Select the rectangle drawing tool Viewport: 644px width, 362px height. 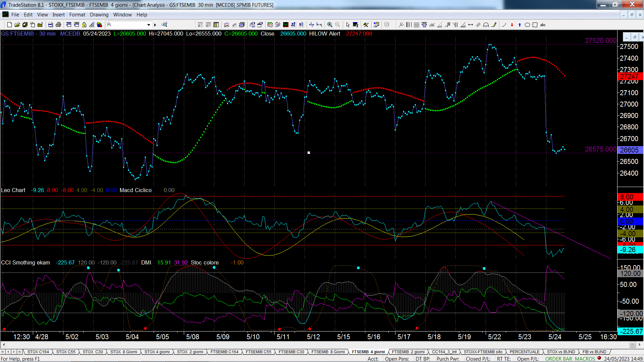[x=535, y=25]
